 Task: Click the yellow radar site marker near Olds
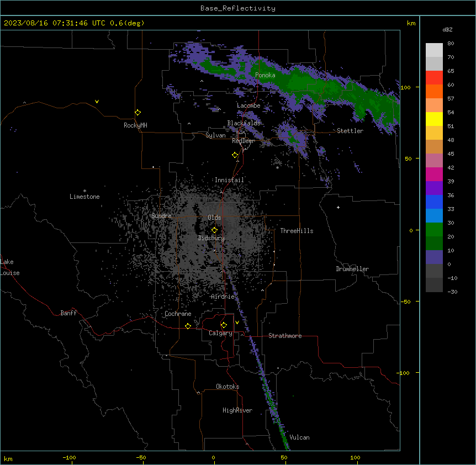(214, 230)
